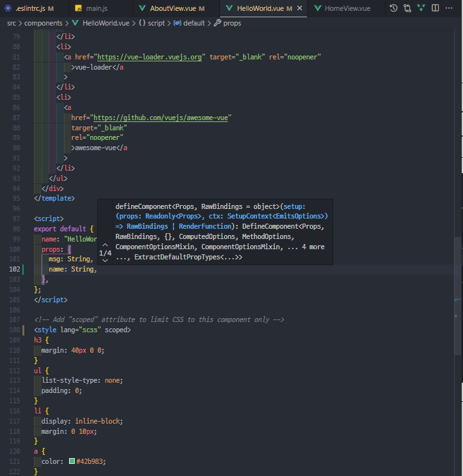This screenshot has height=476, width=463.
Task: Click the 'props: {' line
Action: point(56,249)
